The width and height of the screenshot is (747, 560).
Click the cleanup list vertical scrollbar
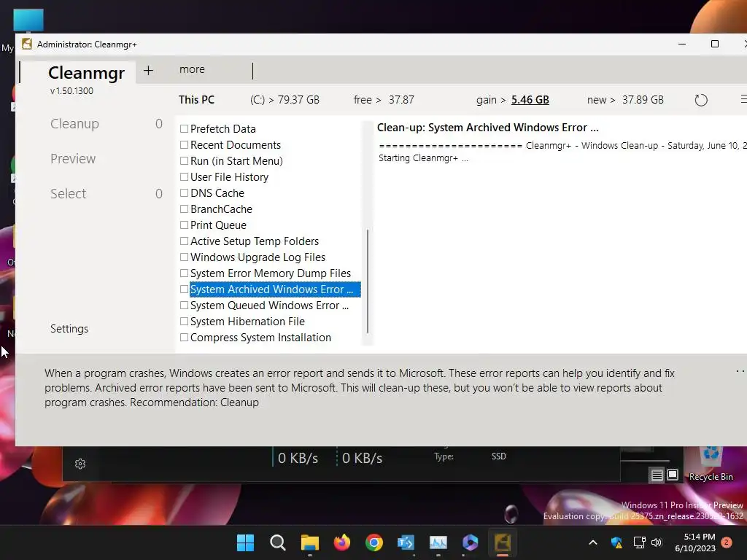click(368, 281)
